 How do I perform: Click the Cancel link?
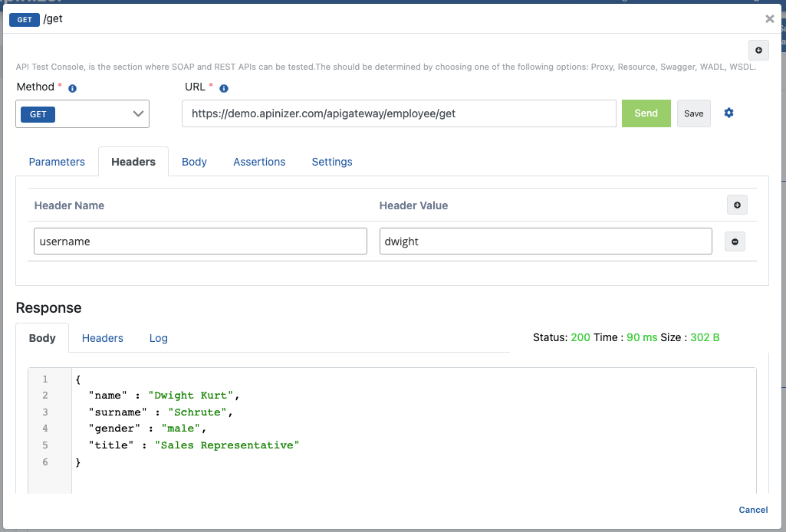tap(753, 510)
